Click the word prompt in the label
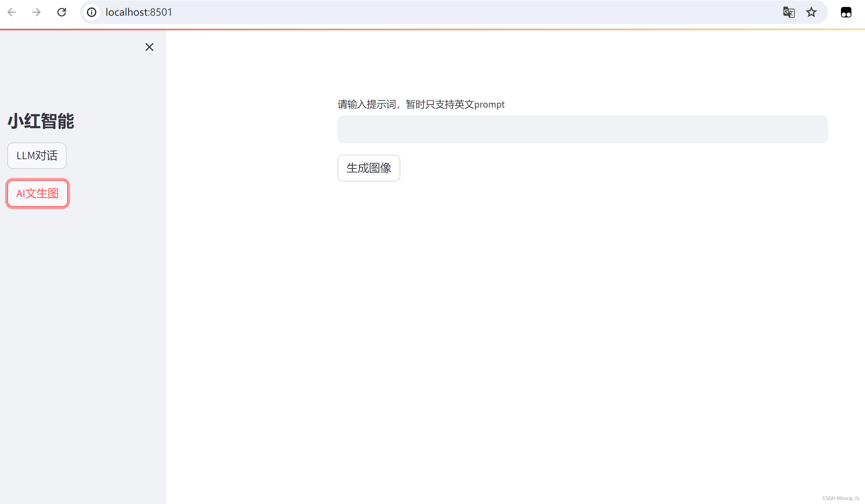 [489, 104]
